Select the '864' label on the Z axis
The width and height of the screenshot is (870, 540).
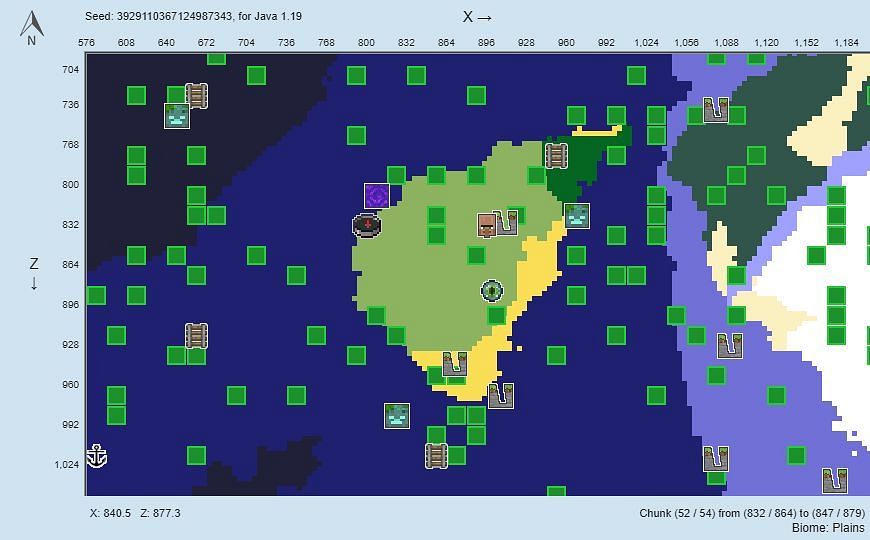70,265
